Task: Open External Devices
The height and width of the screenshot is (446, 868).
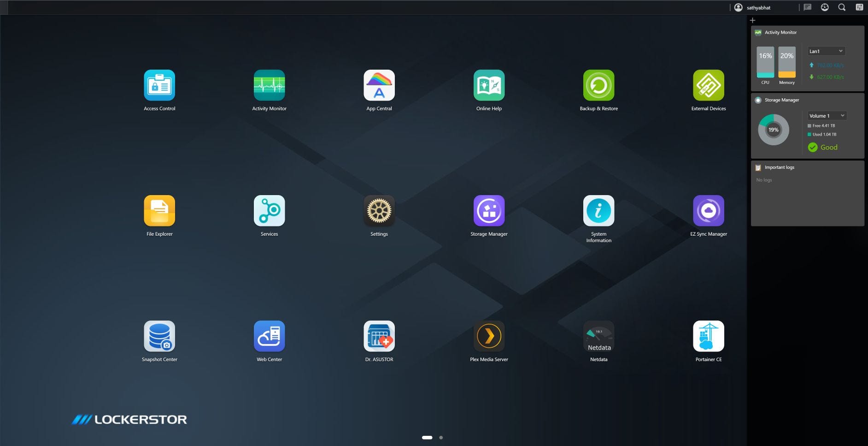Action: (709, 85)
